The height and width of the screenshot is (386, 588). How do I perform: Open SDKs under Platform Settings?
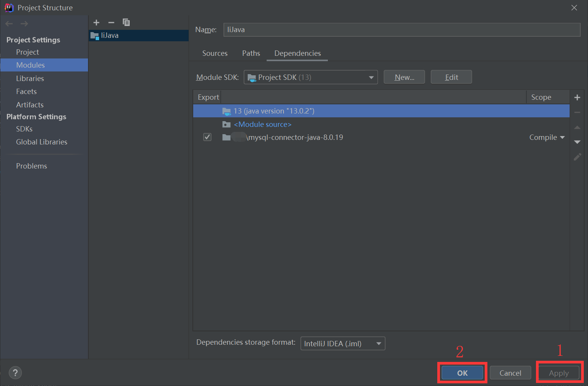(x=24, y=129)
